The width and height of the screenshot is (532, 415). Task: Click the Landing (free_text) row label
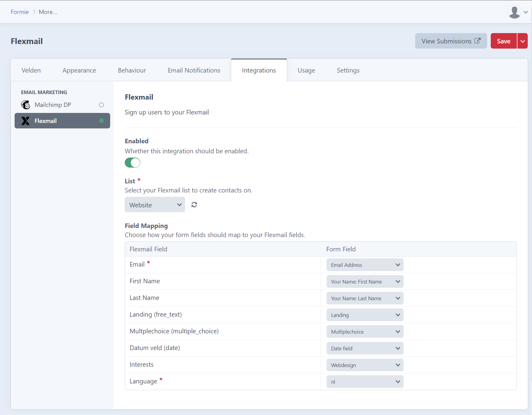(156, 315)
